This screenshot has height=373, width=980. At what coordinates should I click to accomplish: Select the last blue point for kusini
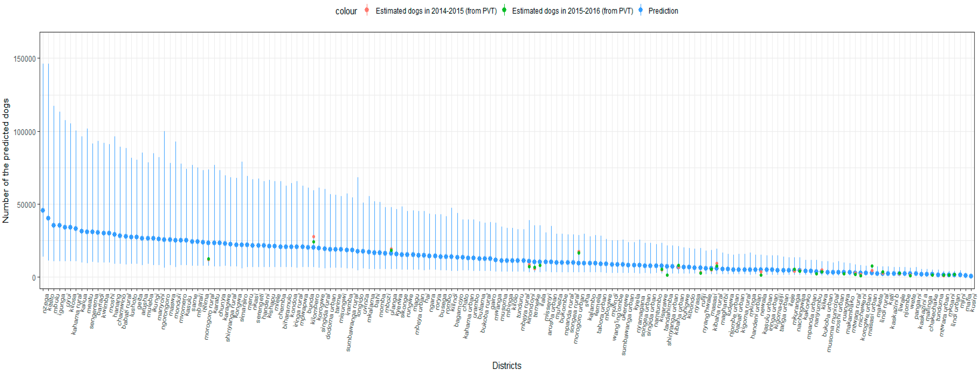(971, 276)
